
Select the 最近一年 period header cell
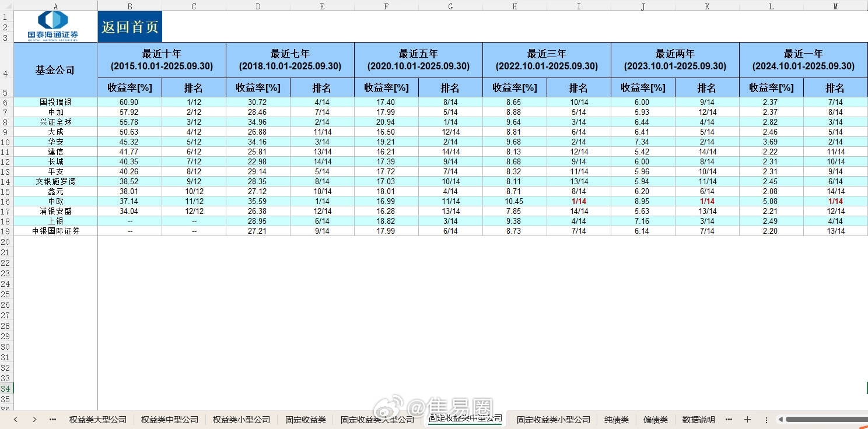point(803,60)
